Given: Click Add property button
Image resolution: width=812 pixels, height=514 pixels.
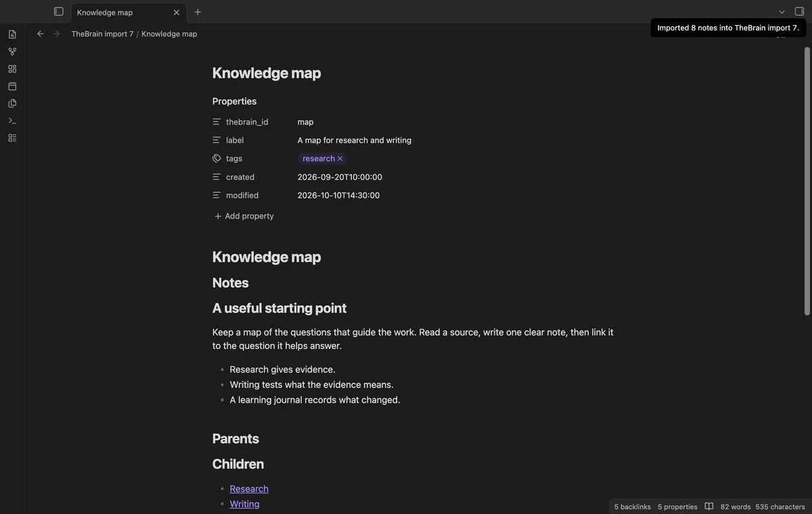Looking at the screenshot, I should click(244, 216).
